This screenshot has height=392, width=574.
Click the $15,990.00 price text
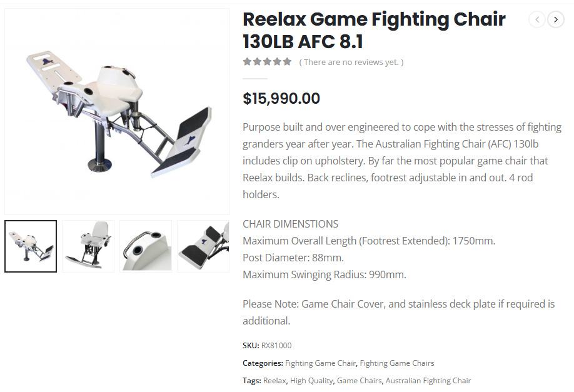click(x=281, y=99)
